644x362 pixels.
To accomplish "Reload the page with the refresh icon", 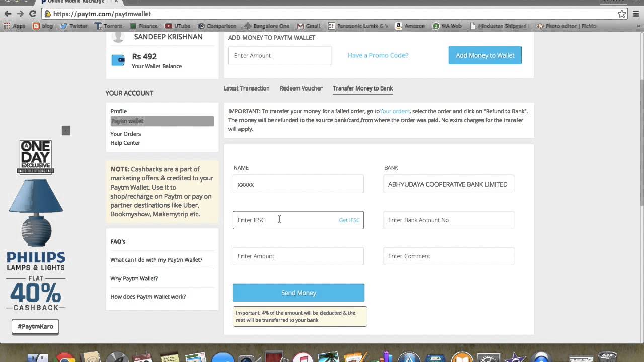I will 33,14.
